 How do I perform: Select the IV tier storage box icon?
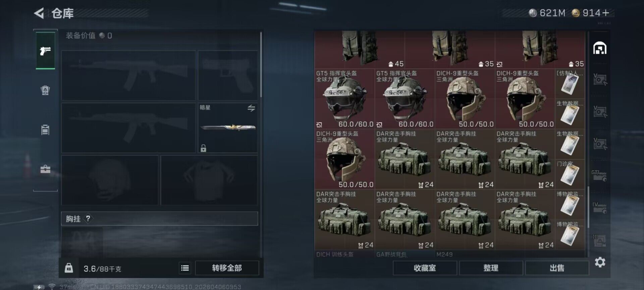[x=599, y=207]
